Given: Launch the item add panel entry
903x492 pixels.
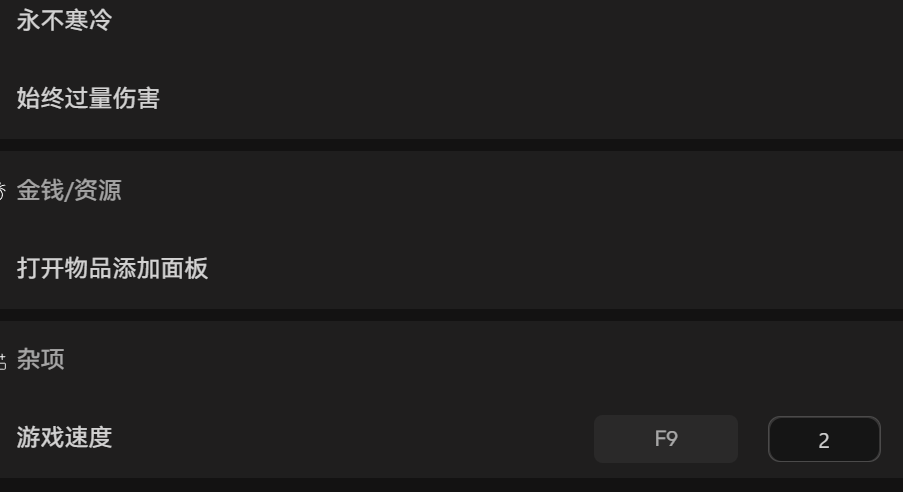Looking at the screenshot, I should [112, 268].
